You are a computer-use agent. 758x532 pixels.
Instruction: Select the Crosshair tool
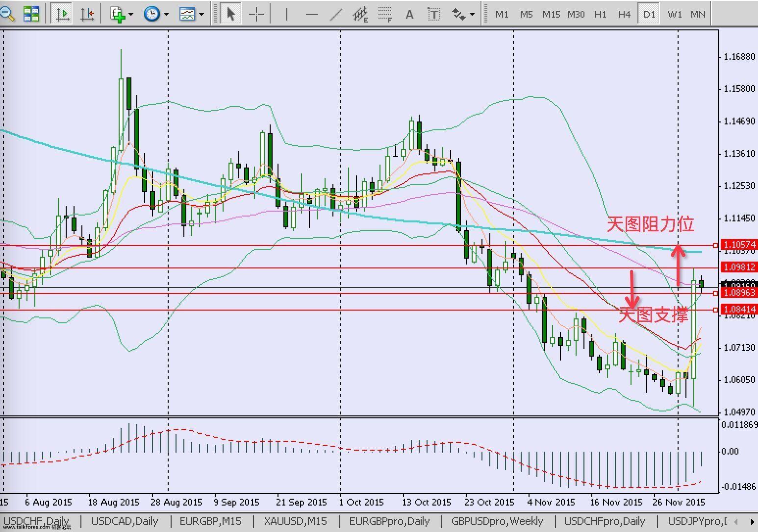256,14
